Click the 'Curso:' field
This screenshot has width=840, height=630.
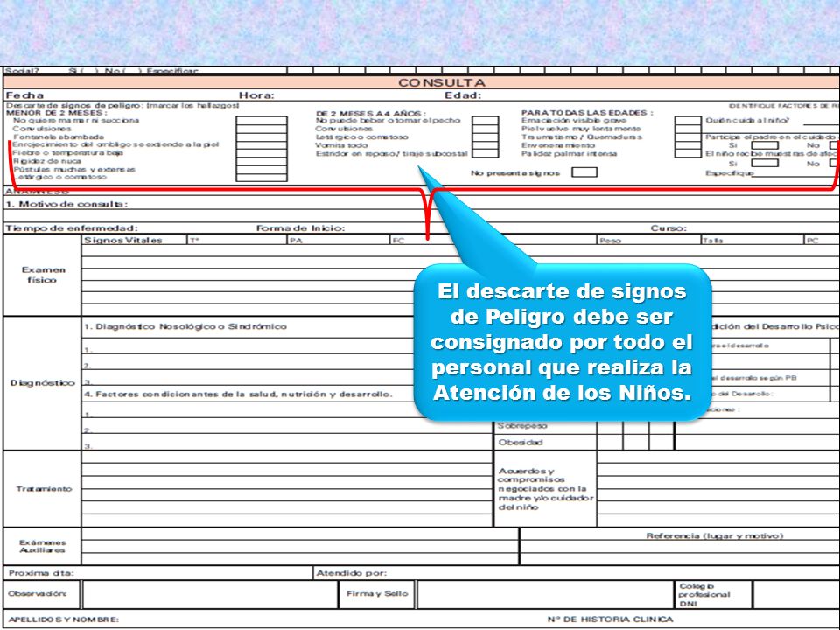coord(745,228)
